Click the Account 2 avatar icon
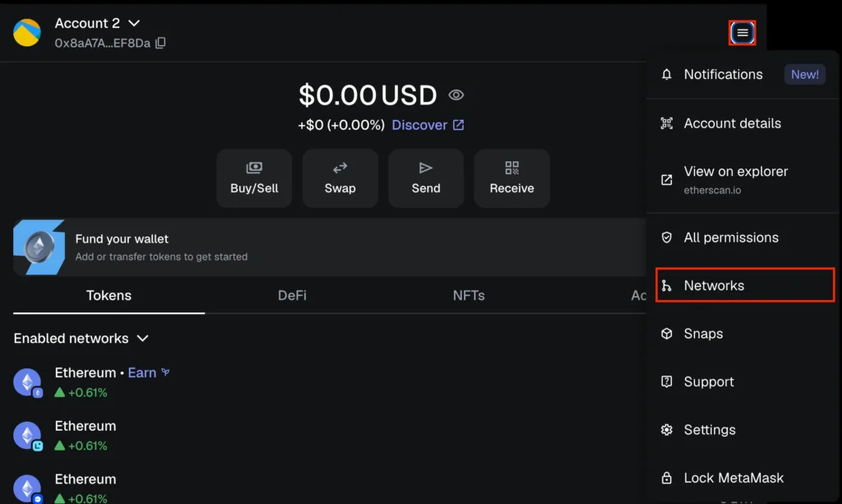842x504 pixels. (27, 33)
